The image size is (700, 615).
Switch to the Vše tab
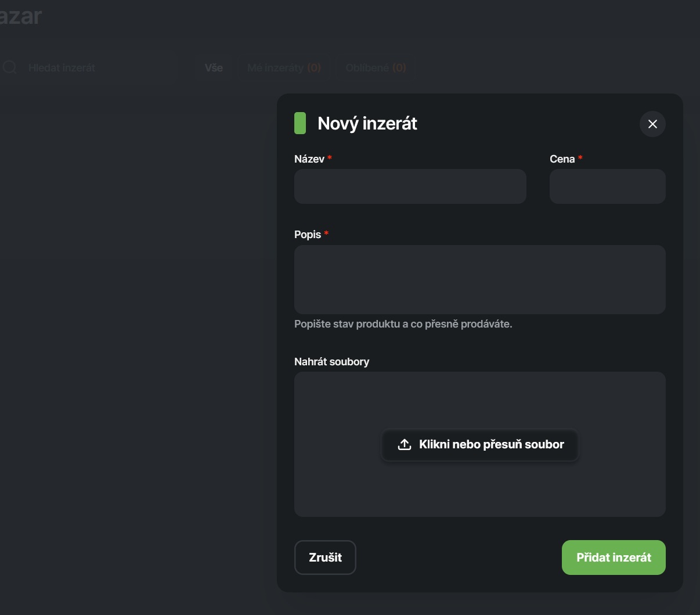pos(214,68)
